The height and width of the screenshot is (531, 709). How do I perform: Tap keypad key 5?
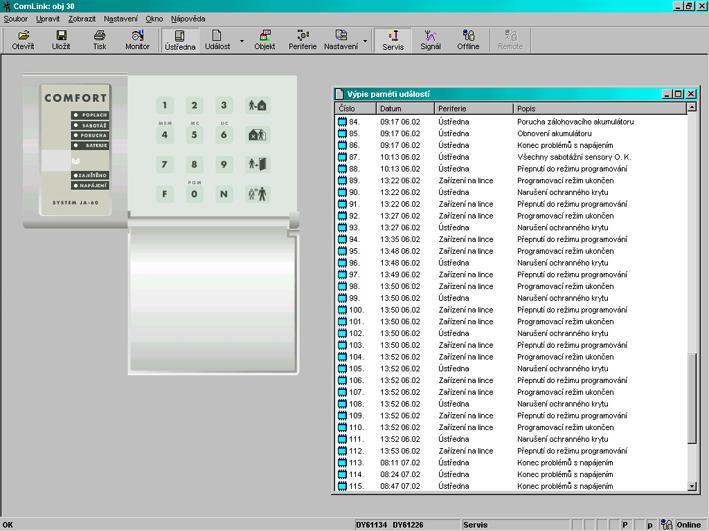coord(194,135)
